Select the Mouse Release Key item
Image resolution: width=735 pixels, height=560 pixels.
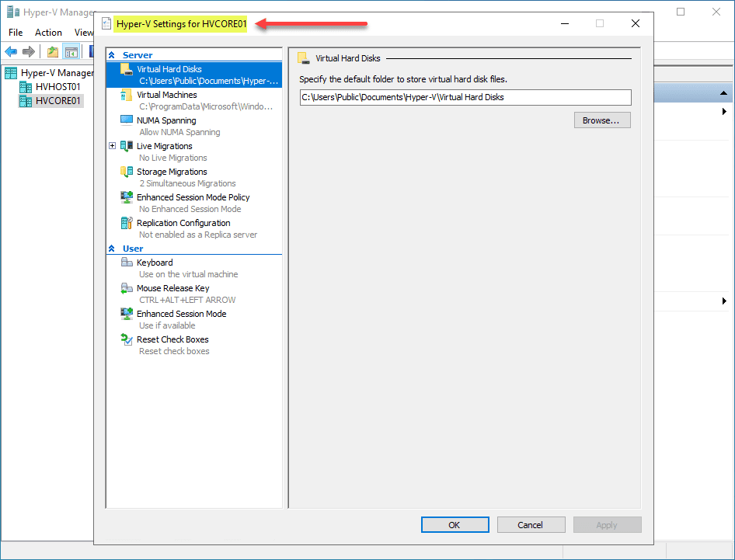[x=194, y=294]
